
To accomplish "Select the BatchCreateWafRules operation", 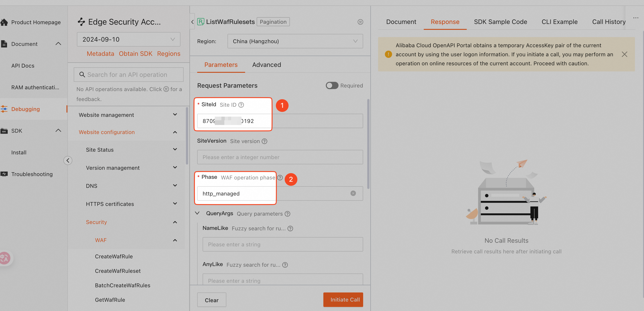I will (123, 285).
